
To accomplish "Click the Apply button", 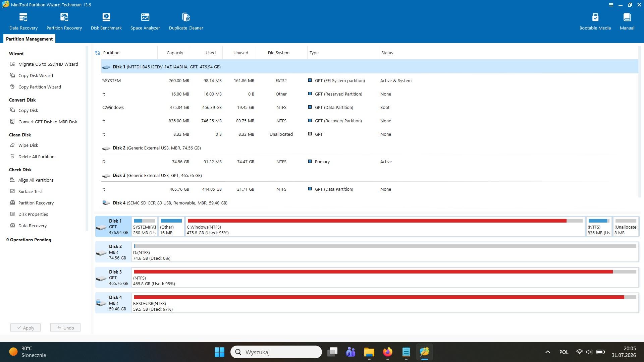I will [x=25, y=327].
